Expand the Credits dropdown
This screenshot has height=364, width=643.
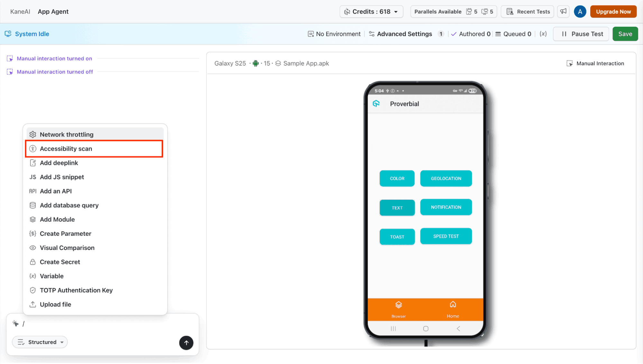371,12
